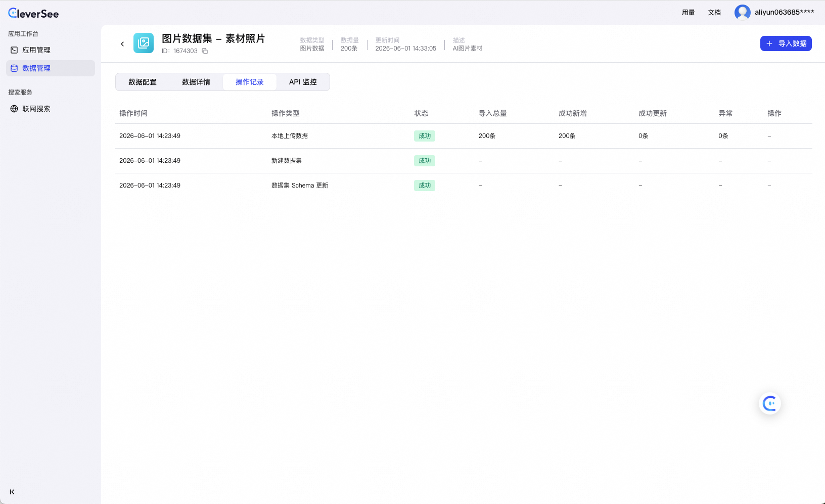This screenshot has width=825, height=504.
Task: Go back with the left chevron arrow
Action: [x=122, y=44]
